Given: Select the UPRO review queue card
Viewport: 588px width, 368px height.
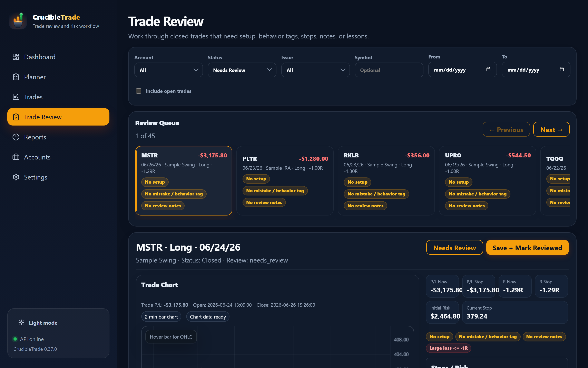Looking at the screenshot, I should (487, 181).
